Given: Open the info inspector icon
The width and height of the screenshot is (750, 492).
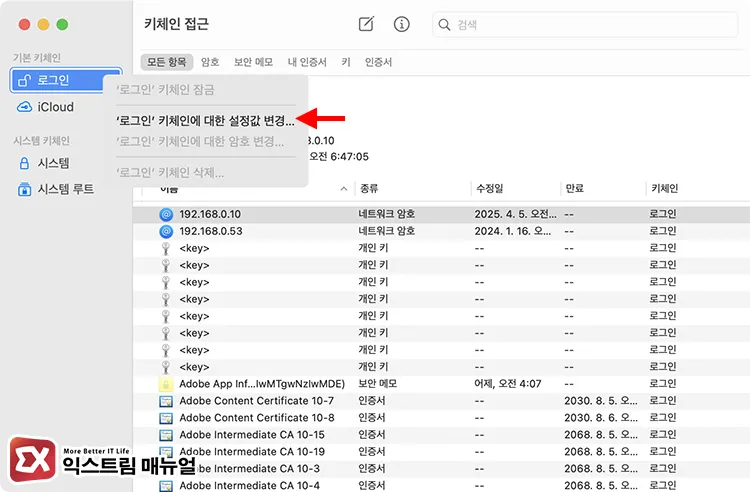Looking at the screenshot, I should (401, 24).
